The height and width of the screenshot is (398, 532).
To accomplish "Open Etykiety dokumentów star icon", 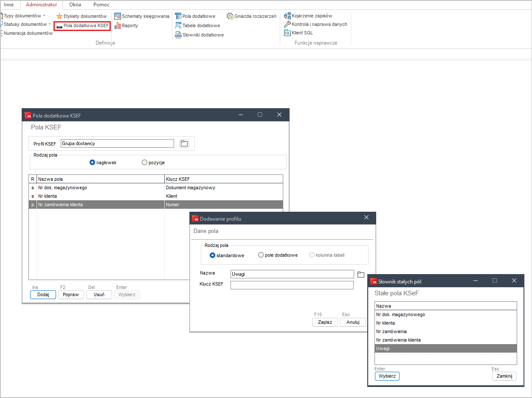I will (x=59, y=16).
